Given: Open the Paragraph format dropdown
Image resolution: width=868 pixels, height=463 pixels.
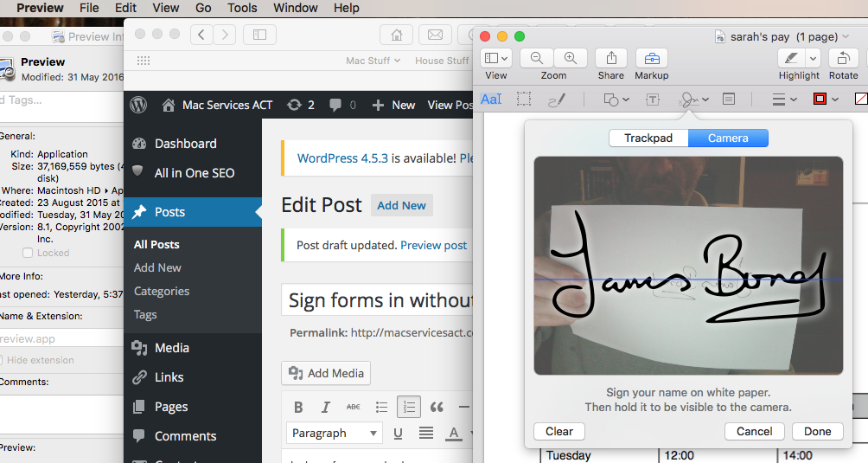Looking at the screenshot, I should pos(334,433).
